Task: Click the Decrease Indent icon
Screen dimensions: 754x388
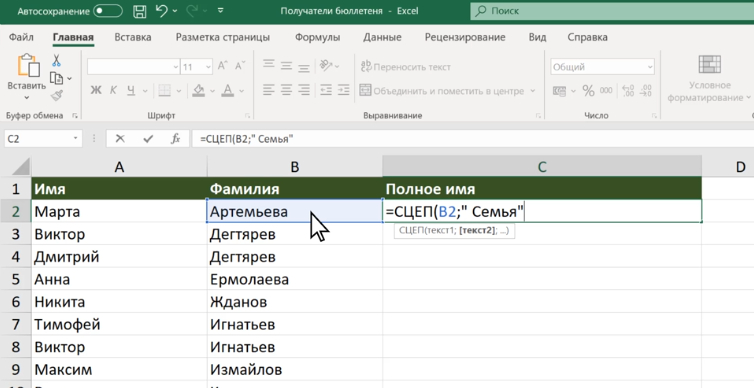Action: pos(326,90)
